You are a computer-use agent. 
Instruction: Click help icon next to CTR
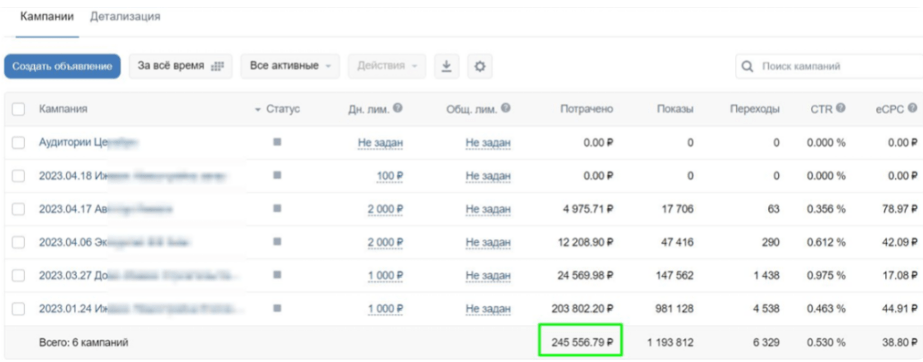pos(841,108)
